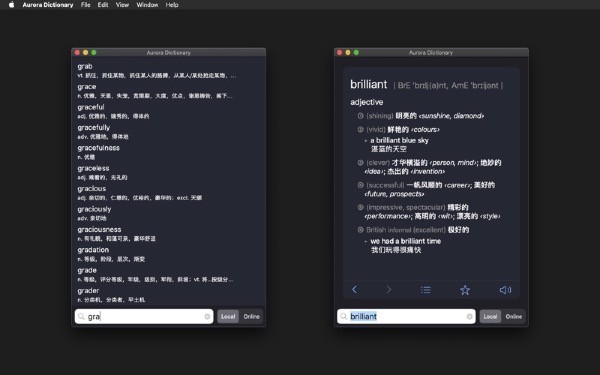Viewport: 600px width, 375px height.
Task: Click the circle marker beside British informal sense
Action: tap(360, 230)
